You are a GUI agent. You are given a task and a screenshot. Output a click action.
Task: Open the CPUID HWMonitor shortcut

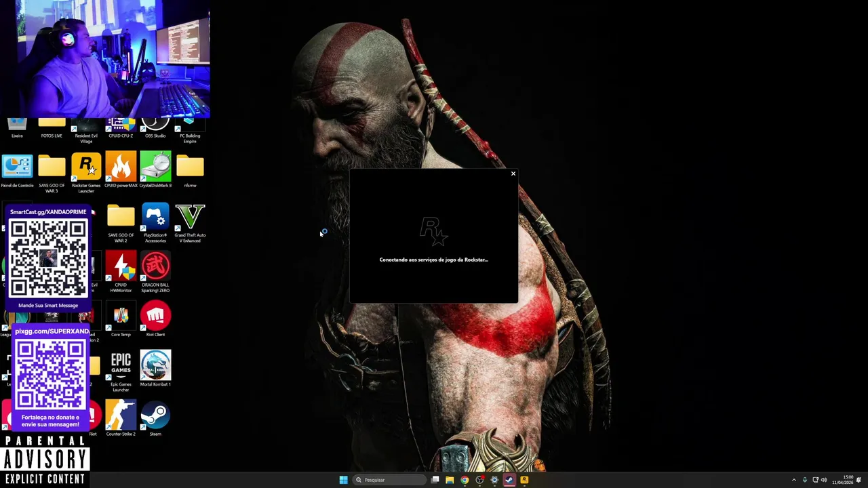tap(121, 272)
